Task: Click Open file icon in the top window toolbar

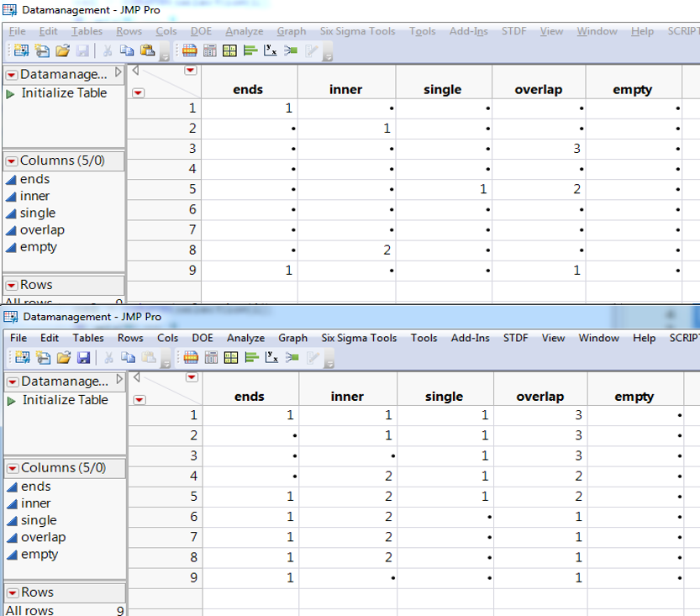Action: point(63,50)
